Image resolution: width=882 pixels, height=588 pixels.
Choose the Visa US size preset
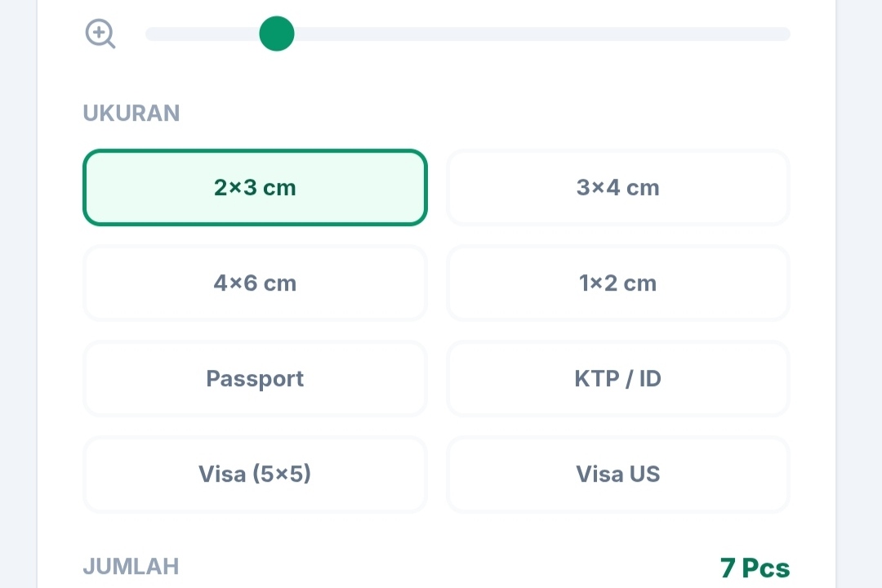pos(618,474)
